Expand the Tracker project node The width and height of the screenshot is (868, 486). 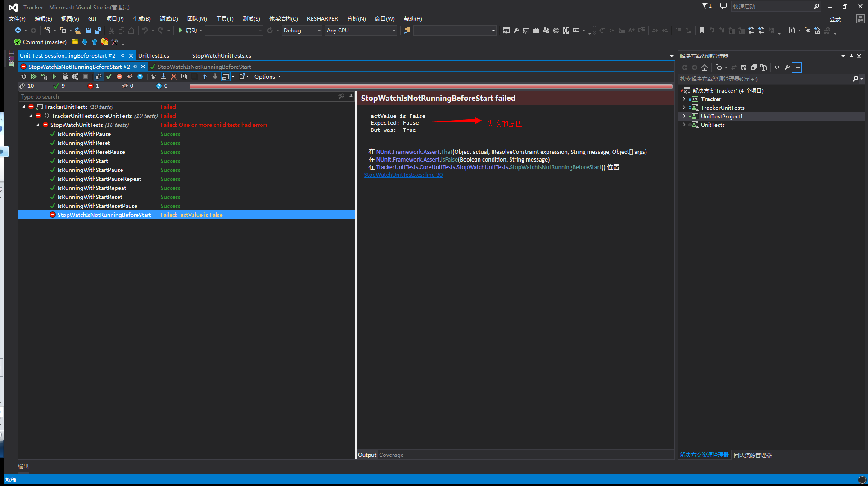684,99
